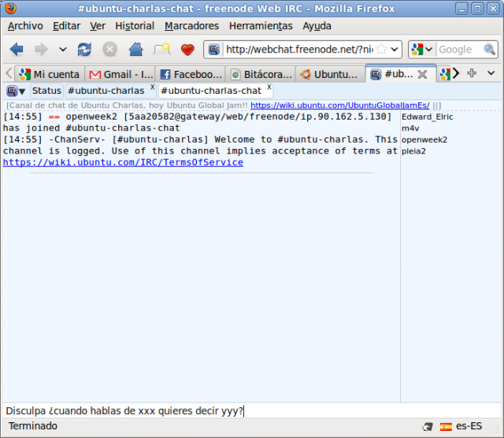
Task: Expand the URL bar history dropdown
Action: point(395,50)
